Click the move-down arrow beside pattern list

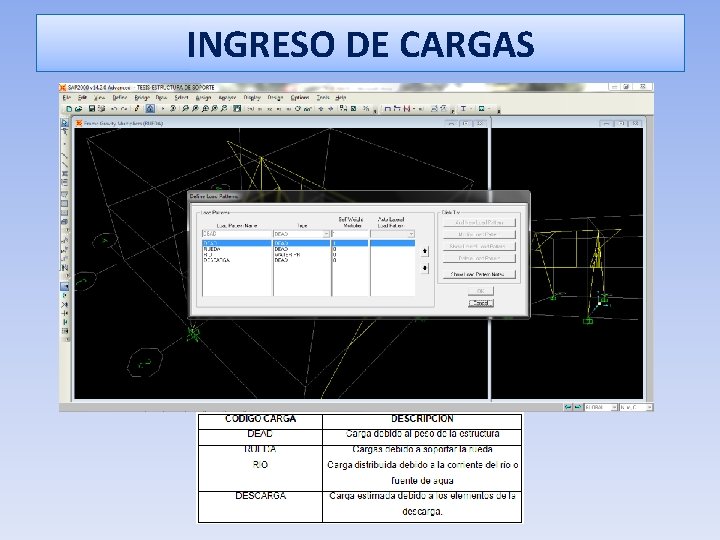coord(425,268)
